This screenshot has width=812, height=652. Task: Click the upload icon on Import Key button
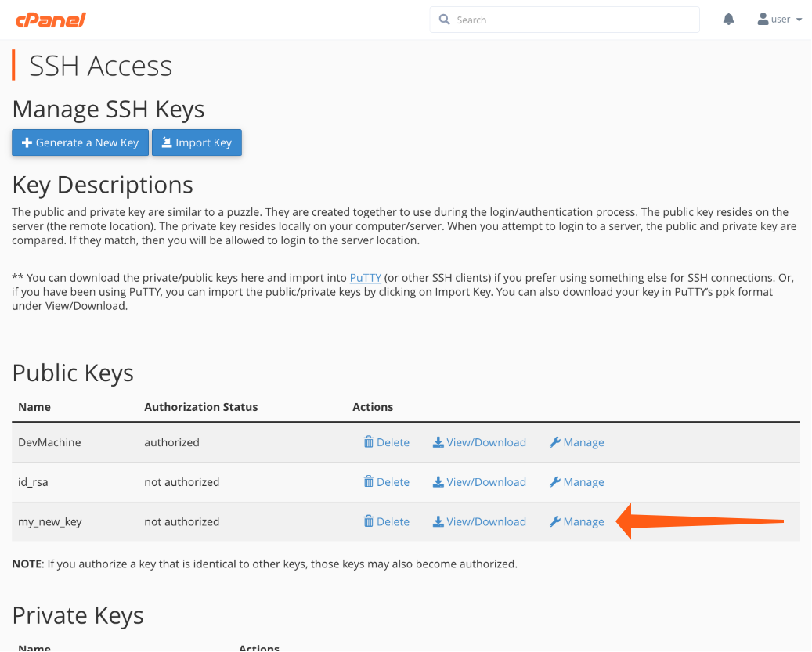coord(165,142)
